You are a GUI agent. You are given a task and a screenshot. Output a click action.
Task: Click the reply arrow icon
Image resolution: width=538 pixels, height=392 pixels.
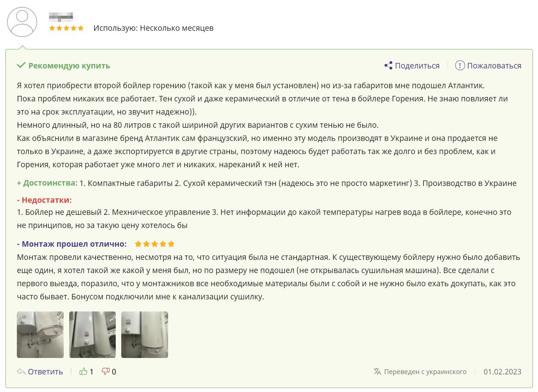pyautogui.click(x=21, y=372)
